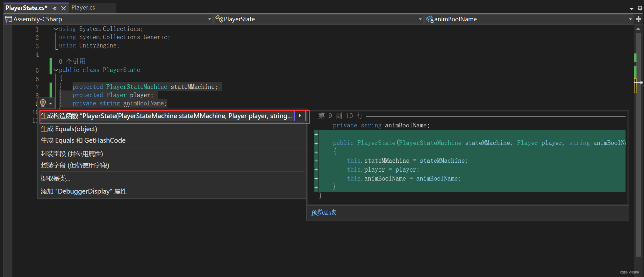Viewport: 644px width, 277px height.
Task: Pin the PlayerState.cs tab
Action: 54,8
